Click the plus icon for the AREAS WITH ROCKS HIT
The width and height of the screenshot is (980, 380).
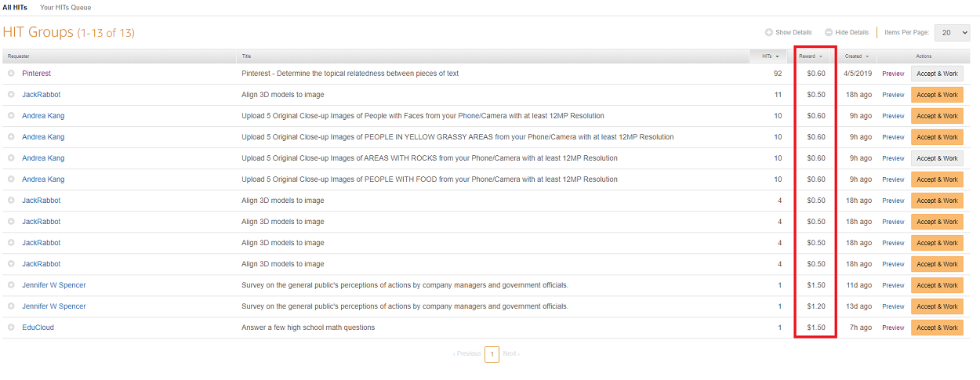point(11,158)
